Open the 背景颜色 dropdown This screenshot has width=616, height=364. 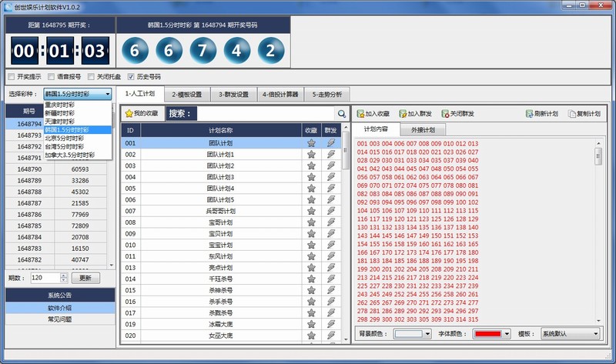click(x=413, y=334)
